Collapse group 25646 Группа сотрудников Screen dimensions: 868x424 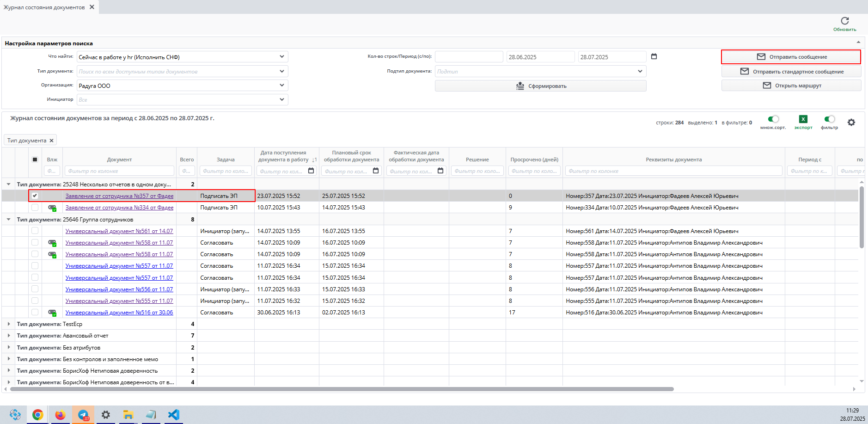(9, 219)
